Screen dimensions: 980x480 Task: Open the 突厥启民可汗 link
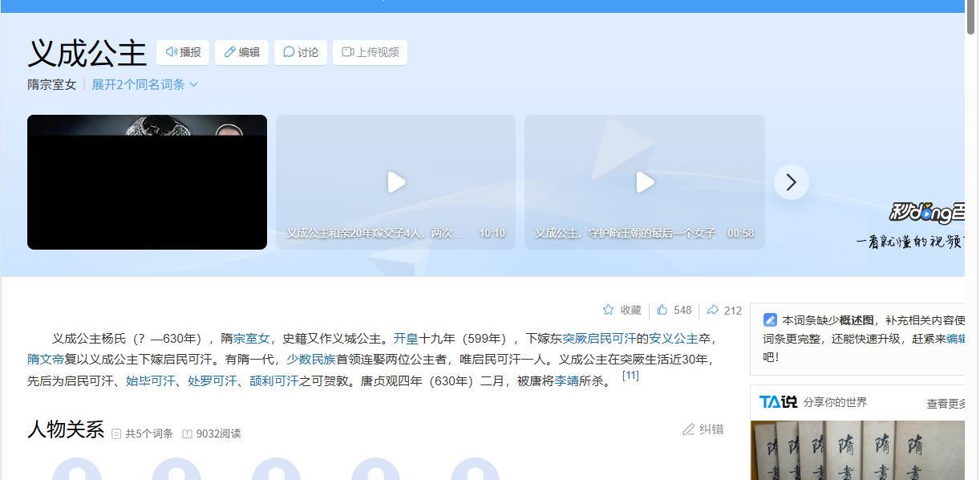(598, 338)
